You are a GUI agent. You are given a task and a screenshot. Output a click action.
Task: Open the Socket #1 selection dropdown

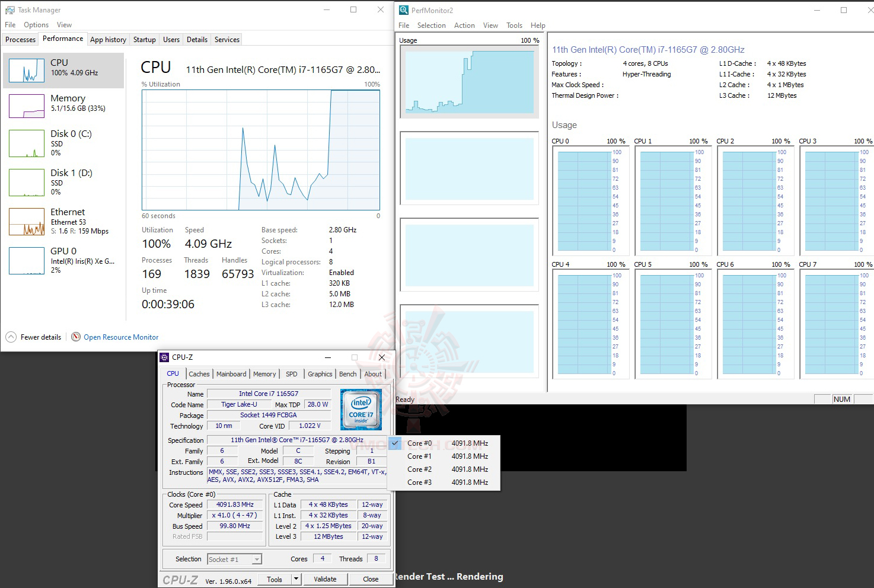(235, 559)
